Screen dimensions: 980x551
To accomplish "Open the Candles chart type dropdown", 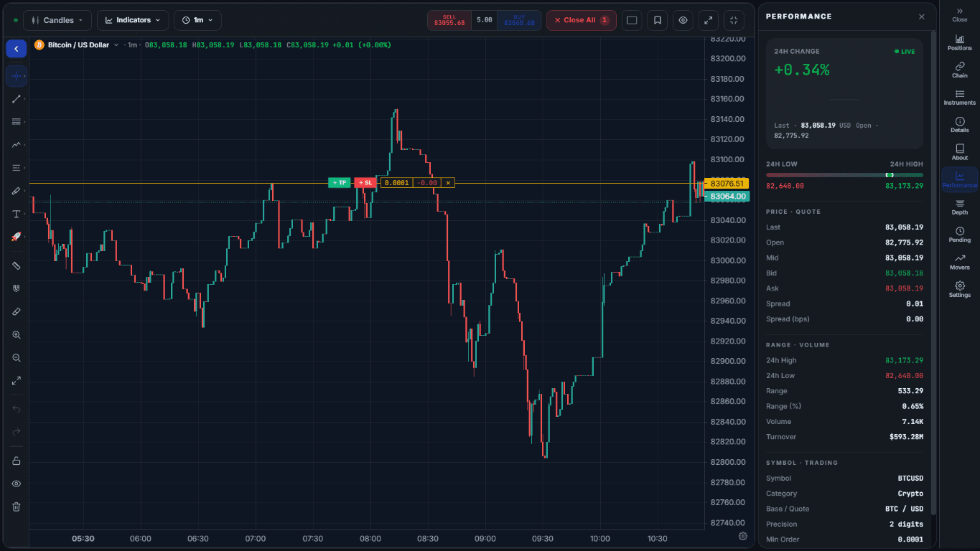I will coord(57,20).
